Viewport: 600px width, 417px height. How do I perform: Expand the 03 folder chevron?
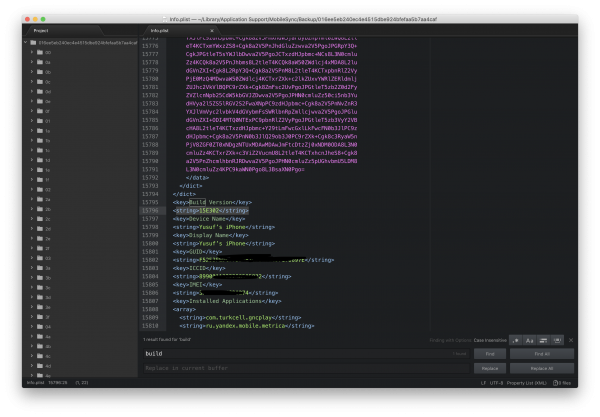[32, 258]
